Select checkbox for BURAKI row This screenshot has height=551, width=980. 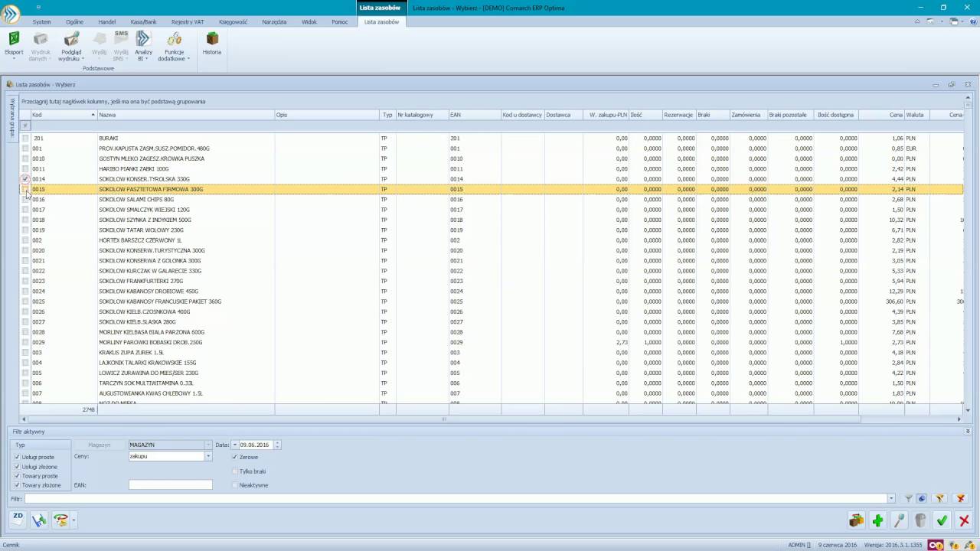pyautogui.click(x=25, y=139)
